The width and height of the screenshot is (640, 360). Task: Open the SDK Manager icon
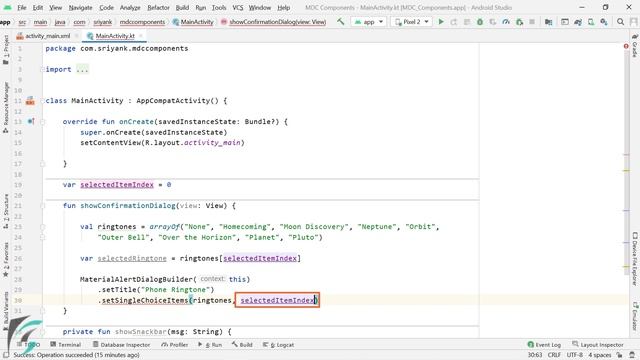tap(604, 22)
